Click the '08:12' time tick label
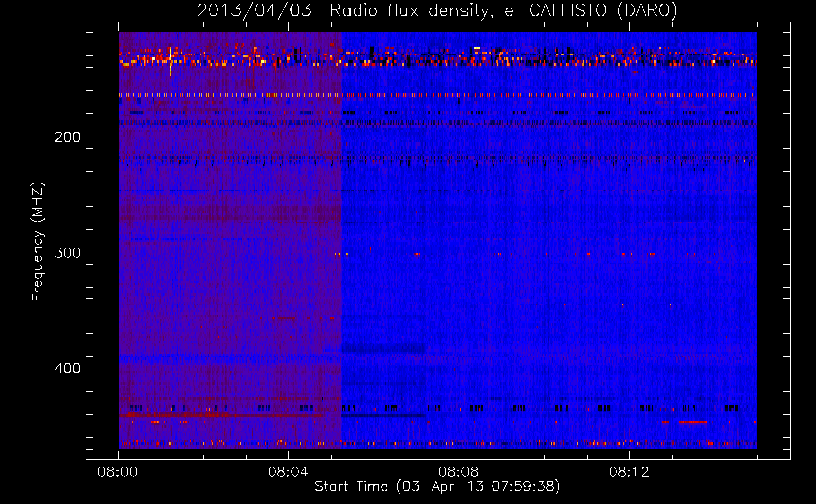816x504 pixels. [629, 472]
